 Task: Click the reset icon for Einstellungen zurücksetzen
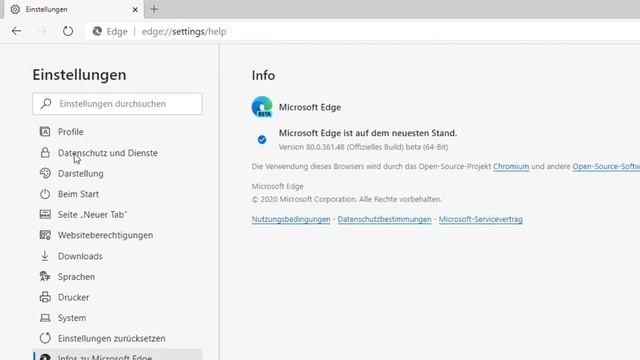tap(45, 338)
